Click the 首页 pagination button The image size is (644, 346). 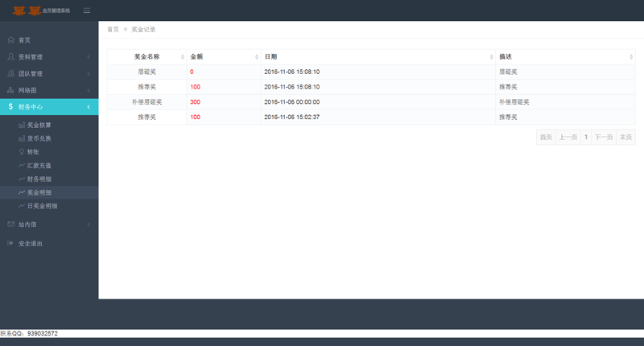(546, 137)
